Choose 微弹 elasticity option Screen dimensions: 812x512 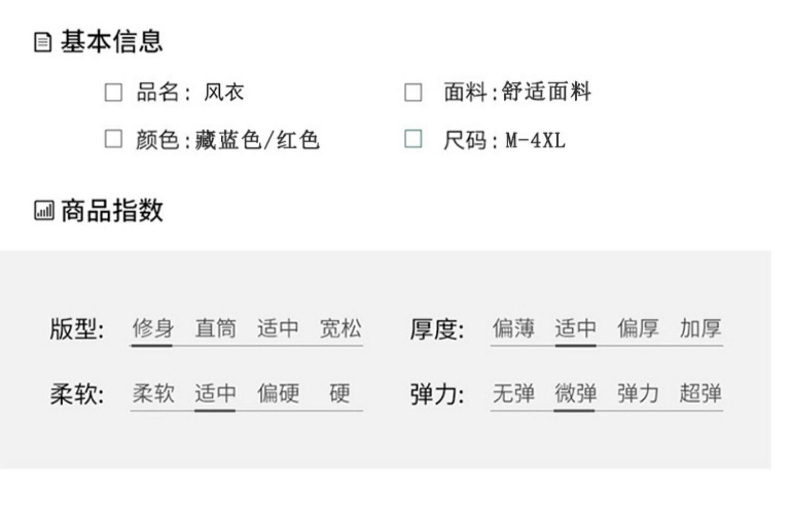click(575, 394)
